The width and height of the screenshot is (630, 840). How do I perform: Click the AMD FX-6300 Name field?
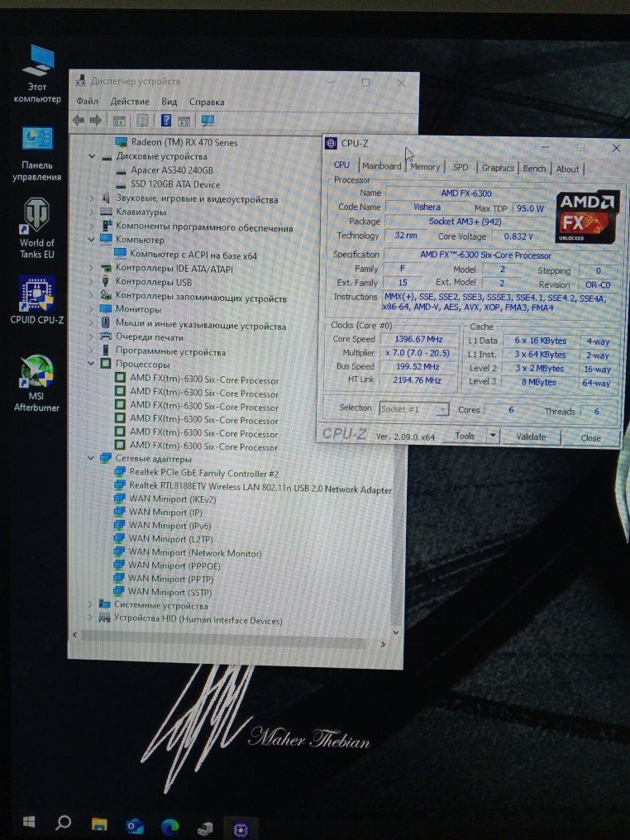466,193
